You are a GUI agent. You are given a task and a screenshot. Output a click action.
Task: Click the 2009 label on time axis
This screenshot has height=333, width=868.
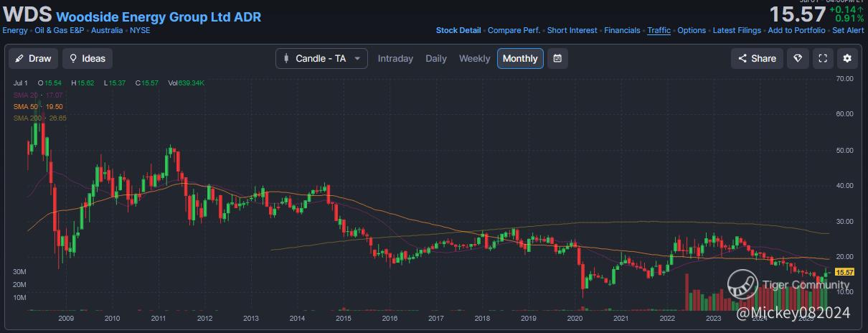pos(66,318)
